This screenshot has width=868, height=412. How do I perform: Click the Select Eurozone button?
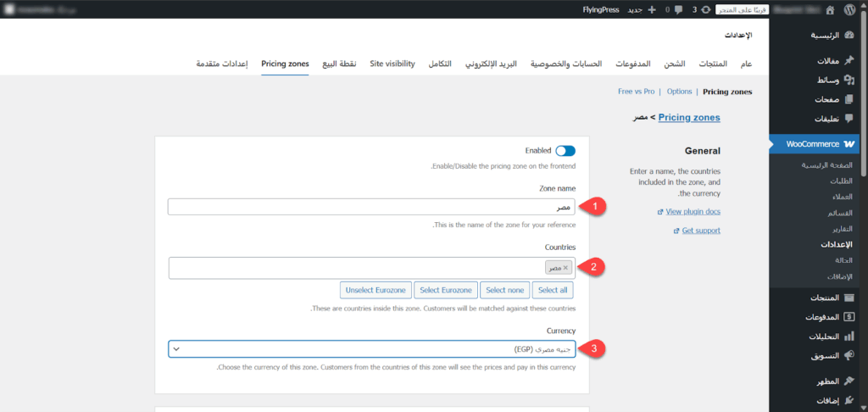pos(445,290)
